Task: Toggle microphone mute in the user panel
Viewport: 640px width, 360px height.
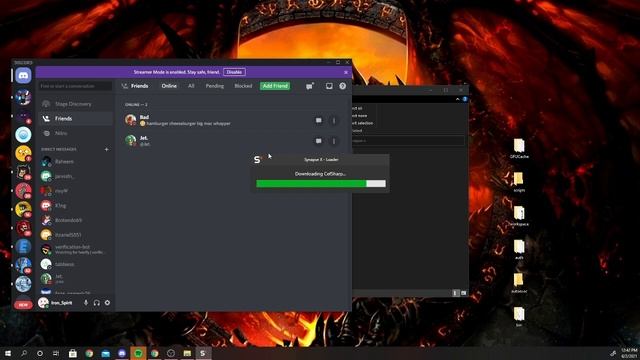Action: tap(86, 303)
